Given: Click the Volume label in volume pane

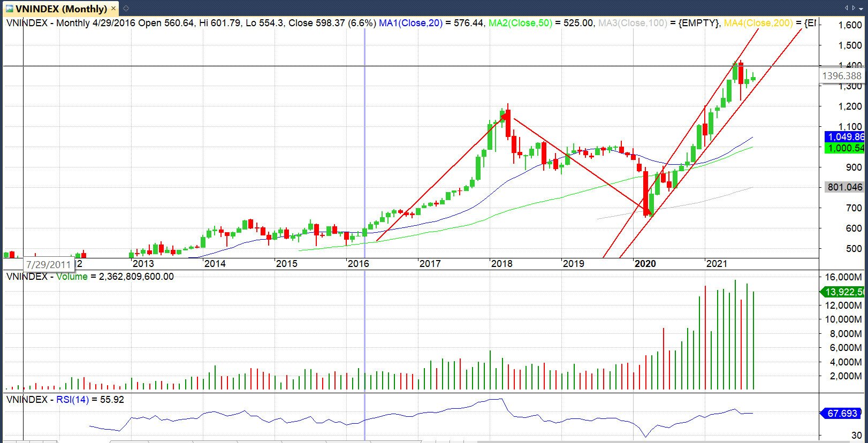Looking at the screenshot, I should [72, 277].
